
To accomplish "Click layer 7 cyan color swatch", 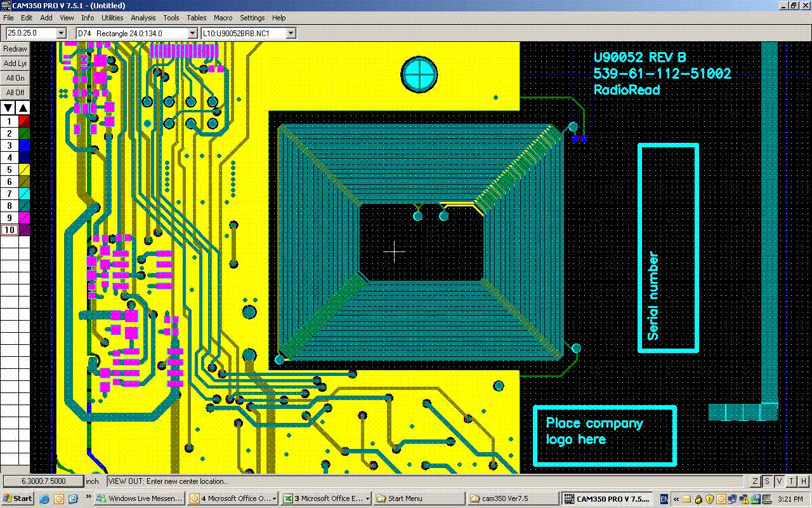I will click(24, 194).
